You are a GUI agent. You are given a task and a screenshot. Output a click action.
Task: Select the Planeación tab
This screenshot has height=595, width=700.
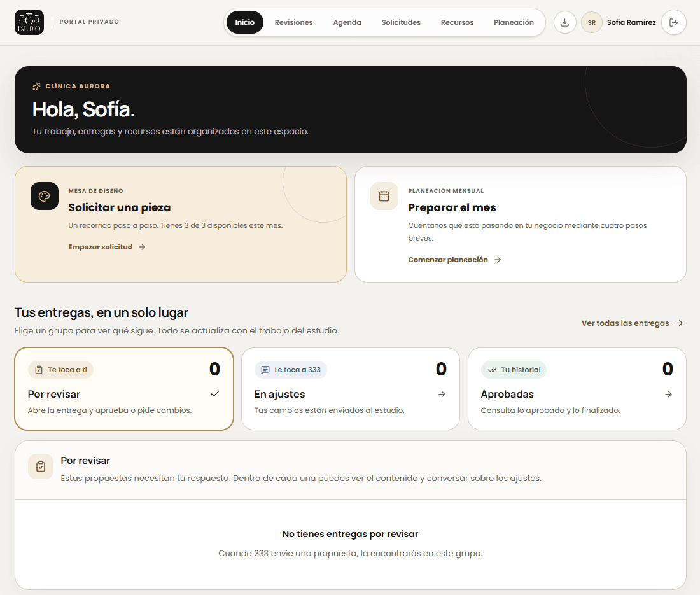coord(514,22)
